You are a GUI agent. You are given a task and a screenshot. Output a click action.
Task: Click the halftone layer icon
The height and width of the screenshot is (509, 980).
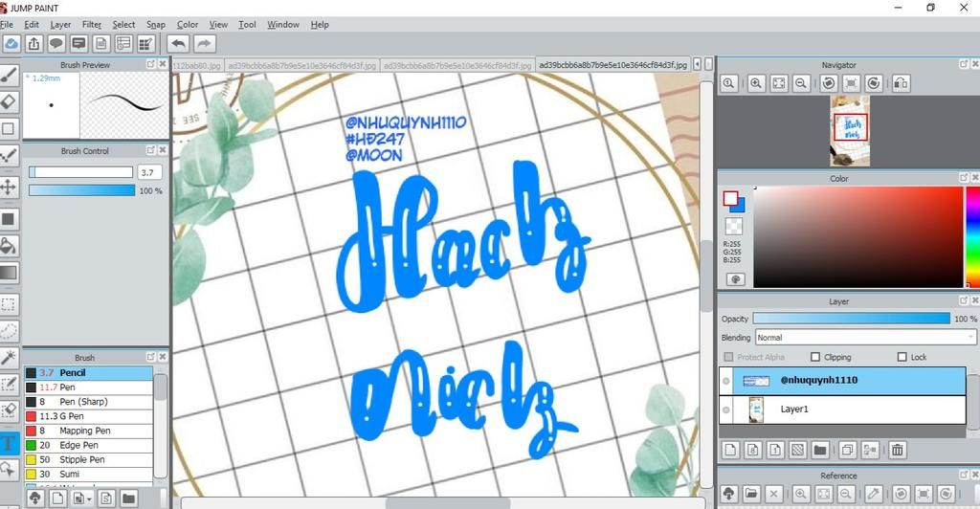coord(797,450)
